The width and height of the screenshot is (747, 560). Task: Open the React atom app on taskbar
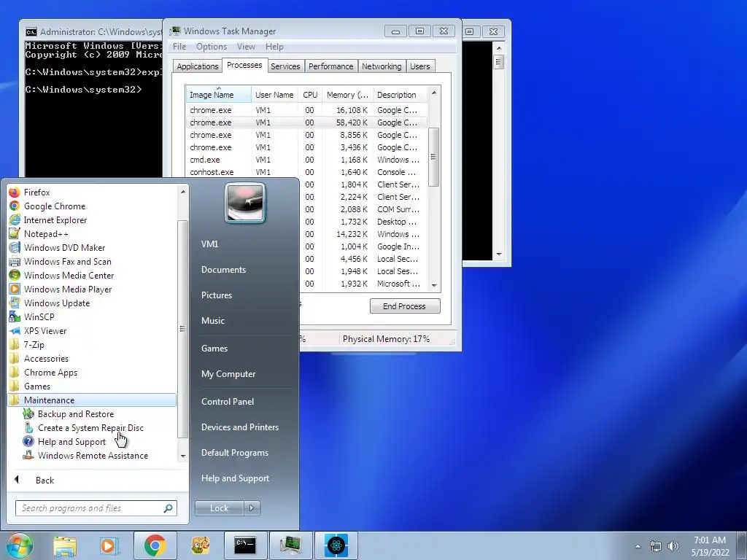[x=336, y=545]
